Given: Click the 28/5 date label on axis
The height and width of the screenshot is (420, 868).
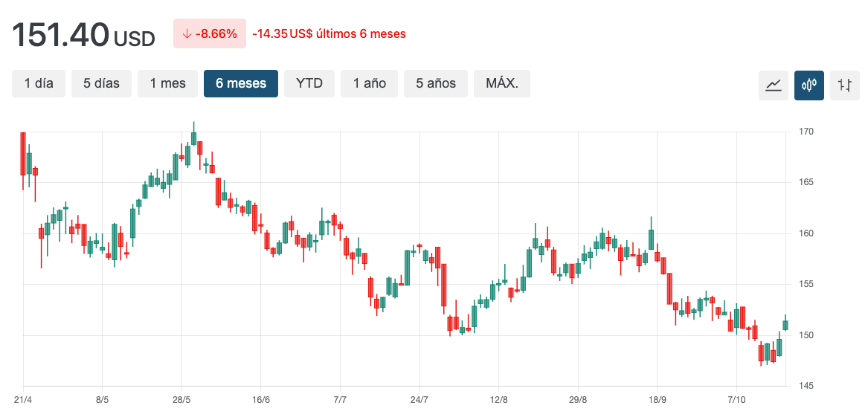Looking at the screenshot, I should pos(181,400).
